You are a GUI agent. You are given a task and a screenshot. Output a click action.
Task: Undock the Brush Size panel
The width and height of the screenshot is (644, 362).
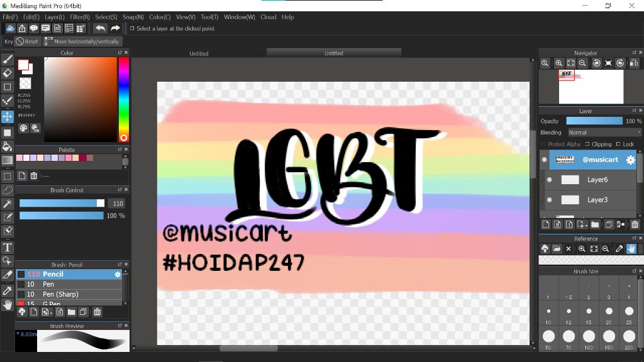pos(635,271)
